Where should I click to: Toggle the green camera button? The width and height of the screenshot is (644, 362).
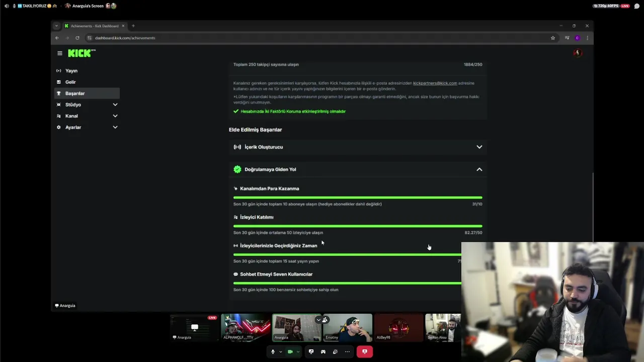coord(290,352)
